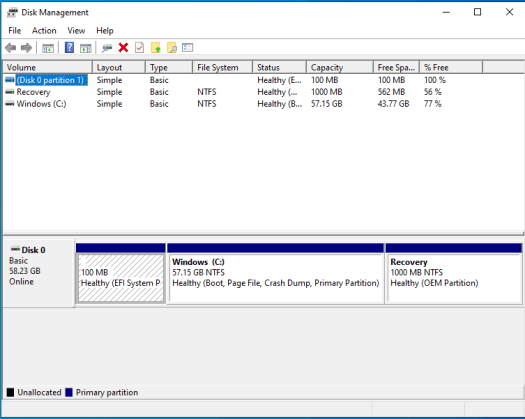Open the View menu
525x419 pixels.
(x=76, y=30)
